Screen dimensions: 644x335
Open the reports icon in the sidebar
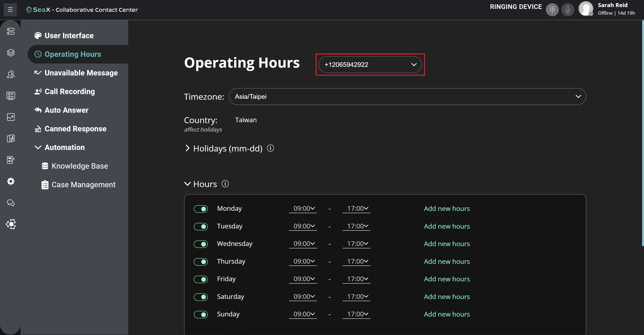point(10,138)
